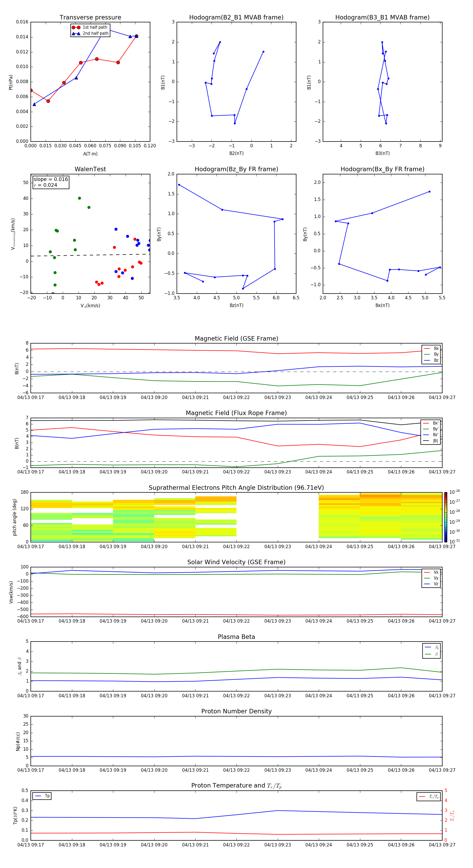Screen dimensions: 473x868
Task: Click the dashed fit line in WalenTest
Action: 90,255
